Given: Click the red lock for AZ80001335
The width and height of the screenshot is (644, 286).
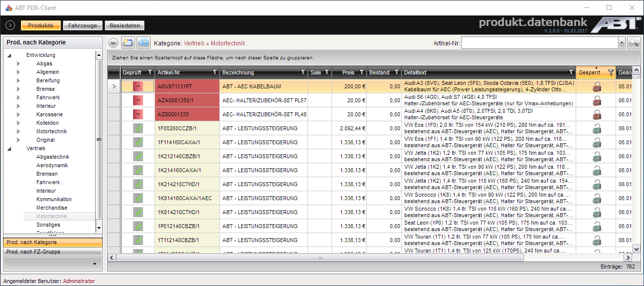Looking at the screenshot, I should click(596, 114).
